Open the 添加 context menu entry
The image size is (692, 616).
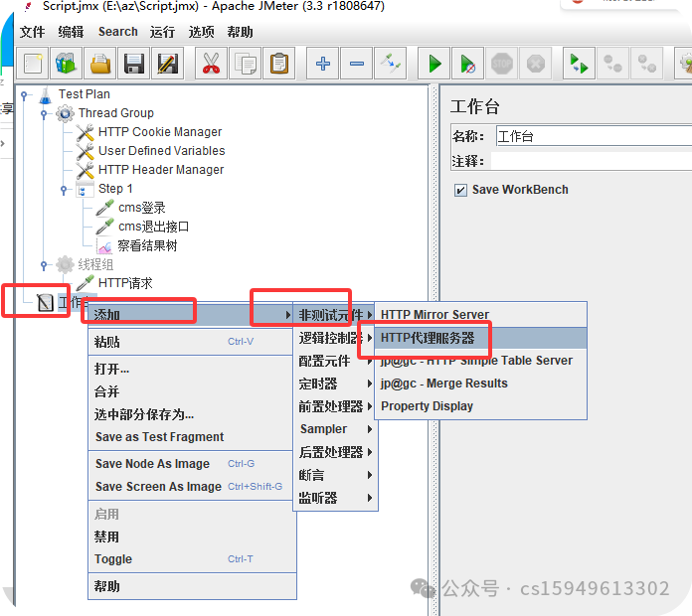click(x=192, y=315)
